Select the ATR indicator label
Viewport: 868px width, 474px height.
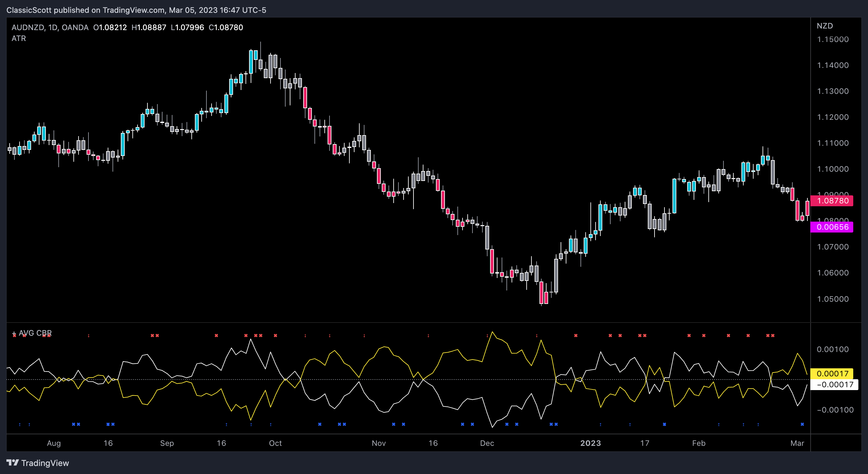point(19,38)
